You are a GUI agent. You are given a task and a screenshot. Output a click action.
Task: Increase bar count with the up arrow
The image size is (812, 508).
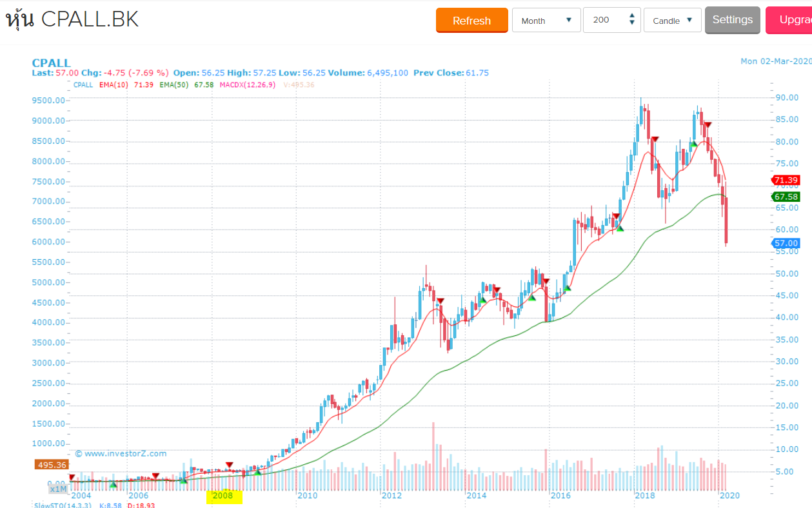(632, 15)
